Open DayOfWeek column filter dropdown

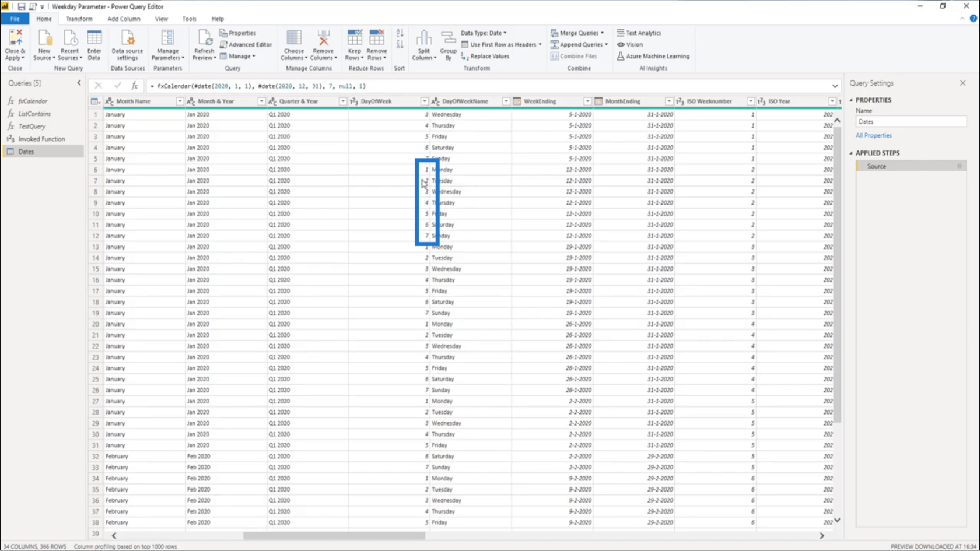(425, 101)
